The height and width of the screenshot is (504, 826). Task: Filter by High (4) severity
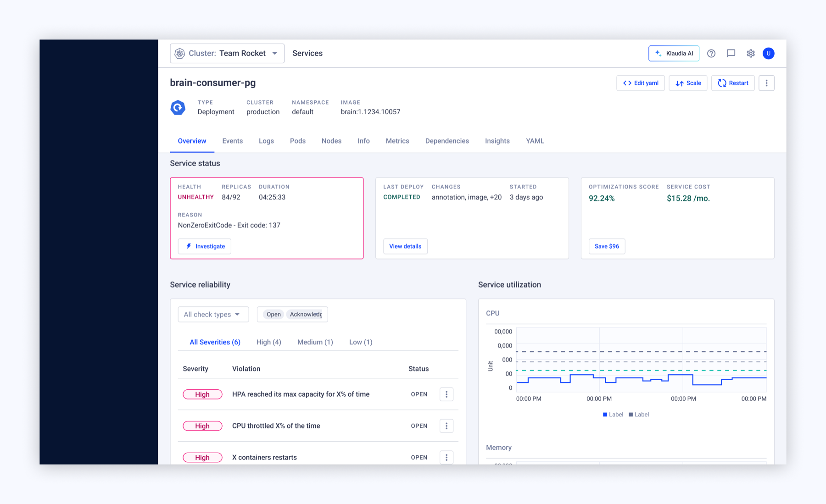(269, 342)
